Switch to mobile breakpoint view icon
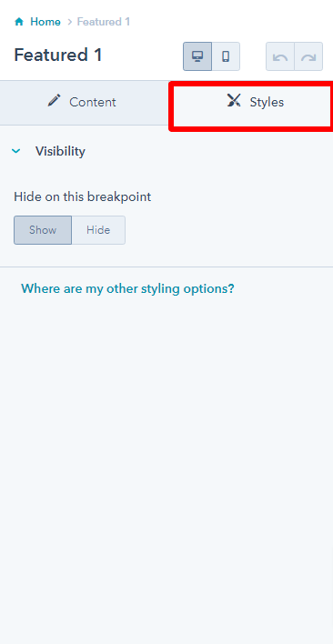 click(226, 56)
